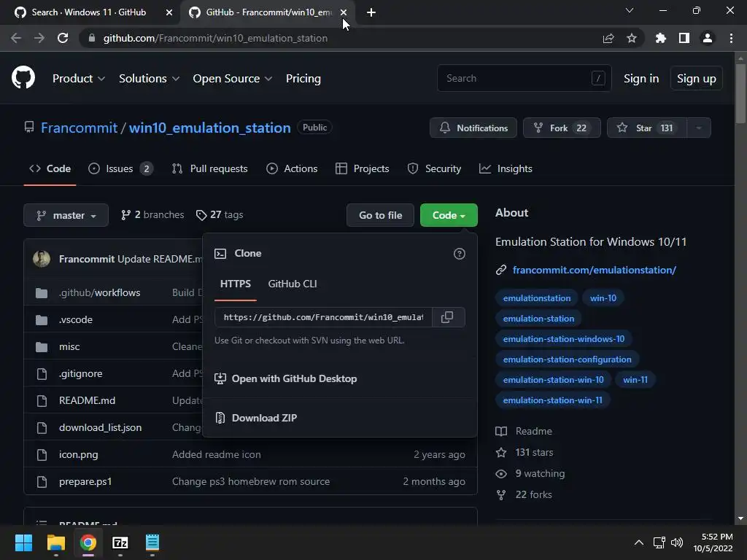Open Chrome tab search chevron
The height and width of the screenshot is (560, 747).
point(630,10)
